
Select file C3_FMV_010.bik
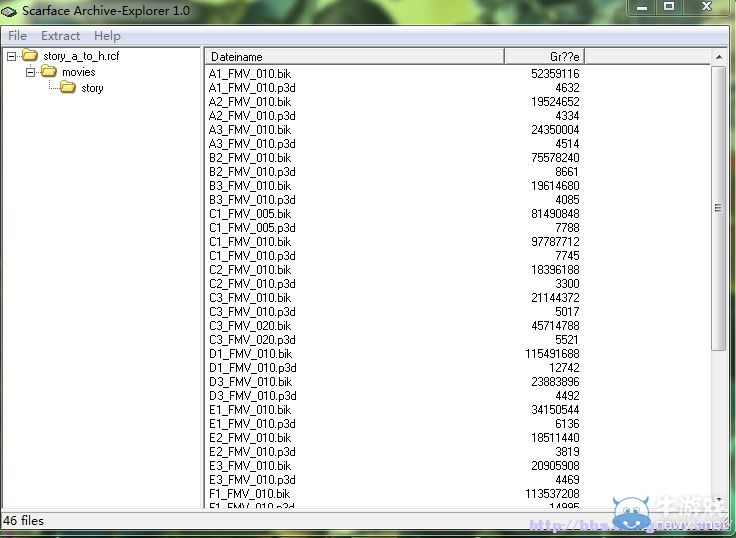(x=250, y=298)
